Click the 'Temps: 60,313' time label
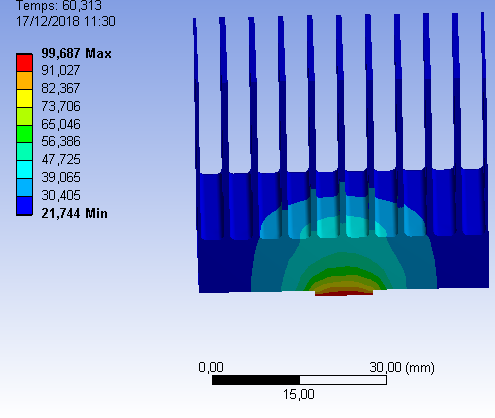This screenshot has height=418, width=495. 59,6
